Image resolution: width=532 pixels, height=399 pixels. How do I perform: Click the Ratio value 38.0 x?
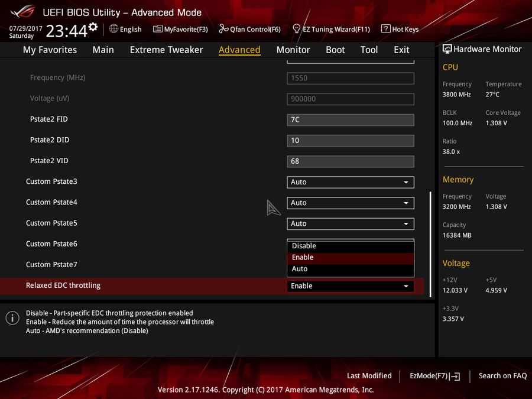(x=451, y=152)
